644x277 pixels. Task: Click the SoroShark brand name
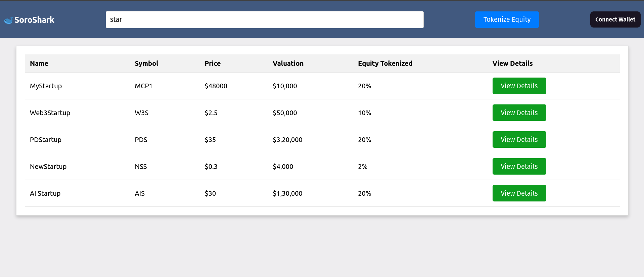[x=34, y=20]
